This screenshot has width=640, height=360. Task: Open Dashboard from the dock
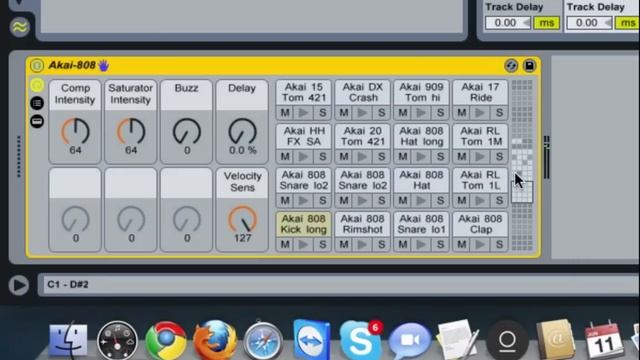click(x=117, y=341)
